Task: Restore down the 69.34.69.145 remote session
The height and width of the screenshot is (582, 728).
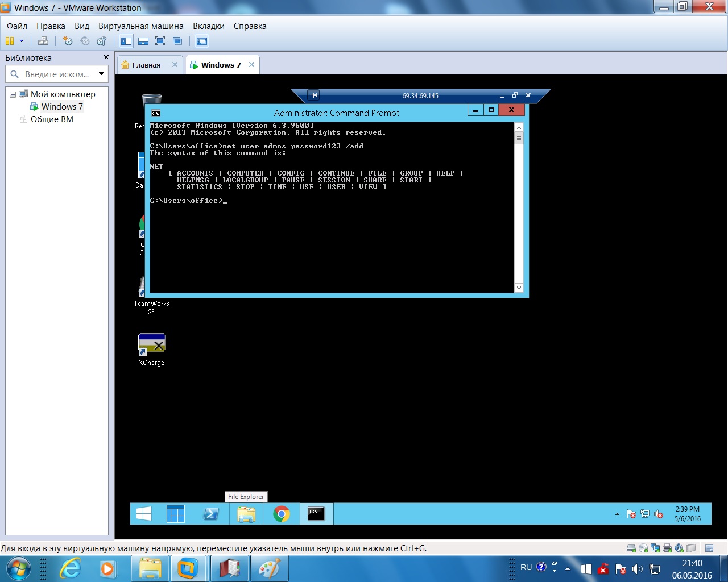Action: point(515,95)
